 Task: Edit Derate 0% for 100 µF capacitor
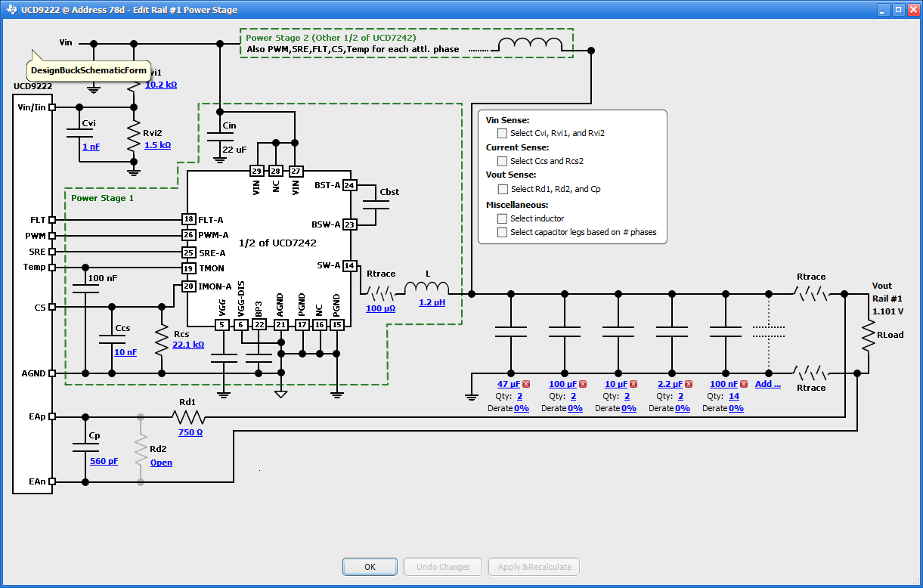(575, 408)
